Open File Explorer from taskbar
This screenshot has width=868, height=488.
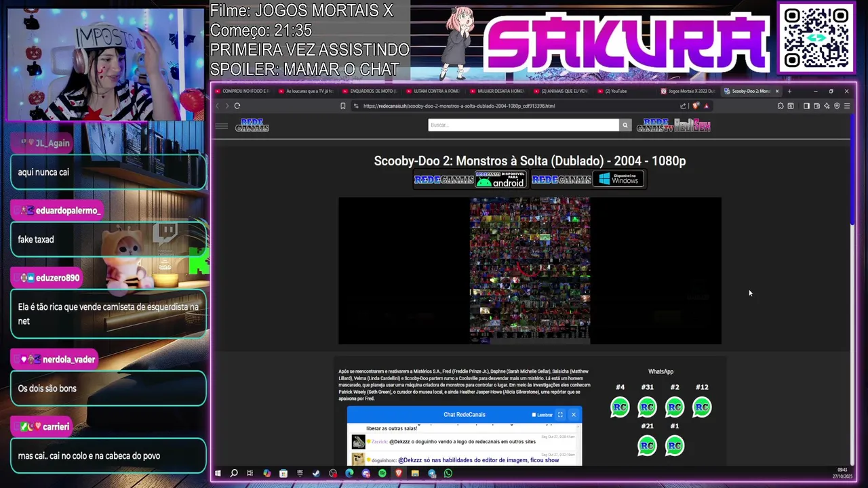tap(415, 473)
